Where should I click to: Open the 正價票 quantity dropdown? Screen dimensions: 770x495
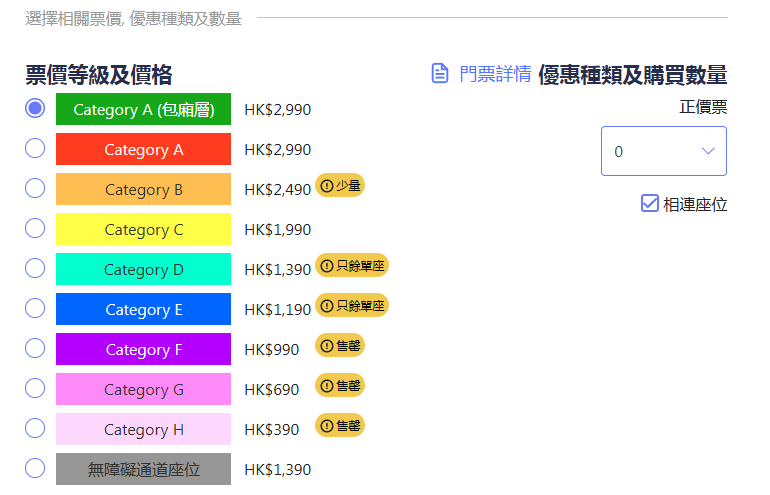[x=663, y=151]
